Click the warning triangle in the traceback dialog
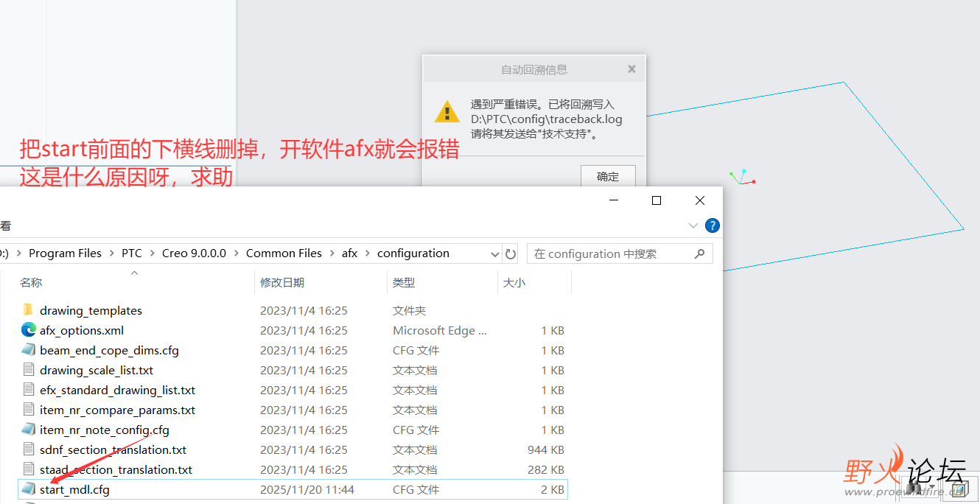 pos(447,111)
